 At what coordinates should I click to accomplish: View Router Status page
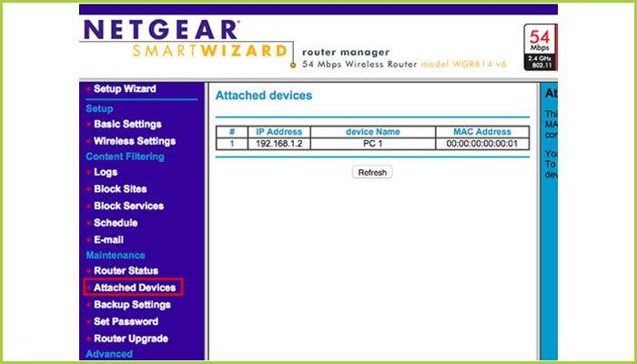126,270
